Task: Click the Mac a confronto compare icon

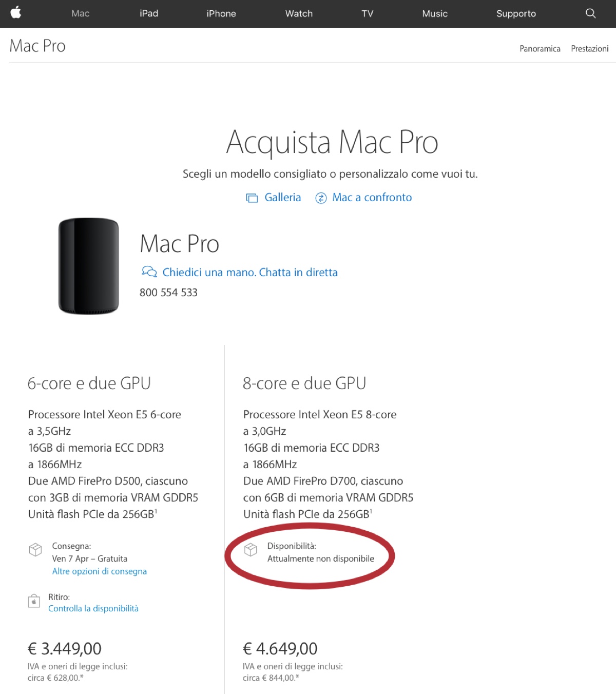Action: [x=321, y=198]
